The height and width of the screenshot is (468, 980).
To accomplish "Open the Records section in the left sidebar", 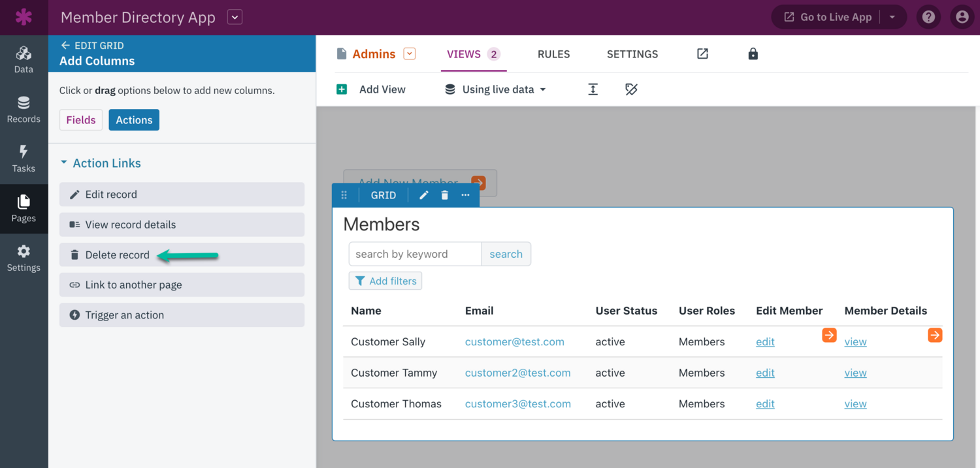I will click(24, 108).
